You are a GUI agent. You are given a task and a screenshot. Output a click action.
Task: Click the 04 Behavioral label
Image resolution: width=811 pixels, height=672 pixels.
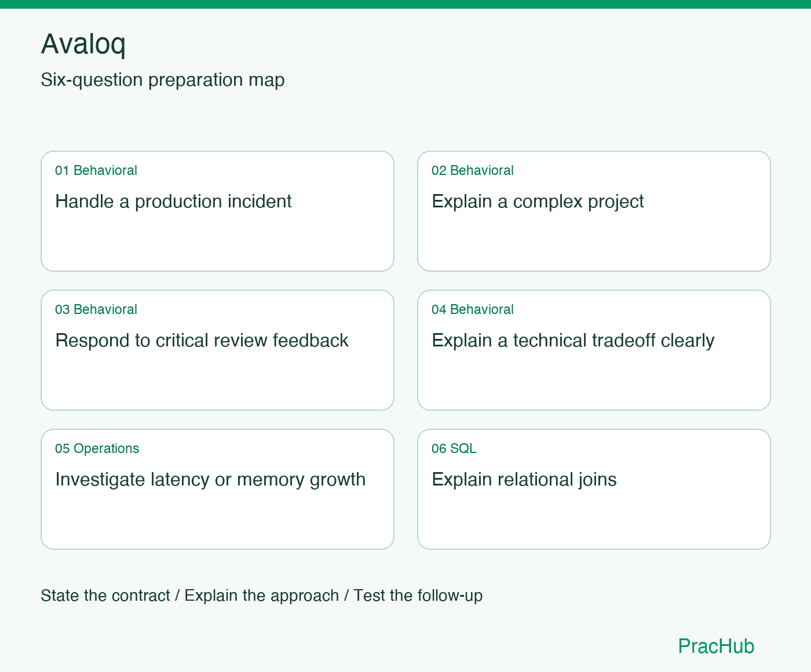tap(473, 309)
